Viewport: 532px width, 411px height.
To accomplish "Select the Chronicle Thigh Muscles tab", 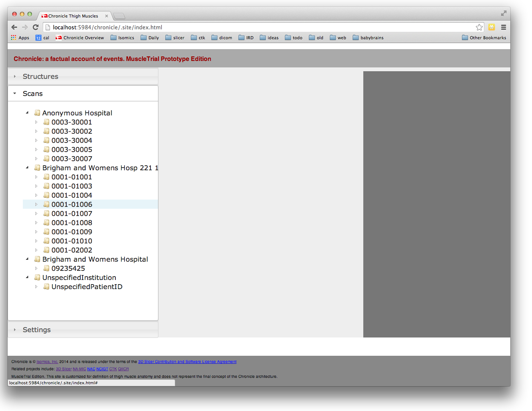I will (73, 16).
